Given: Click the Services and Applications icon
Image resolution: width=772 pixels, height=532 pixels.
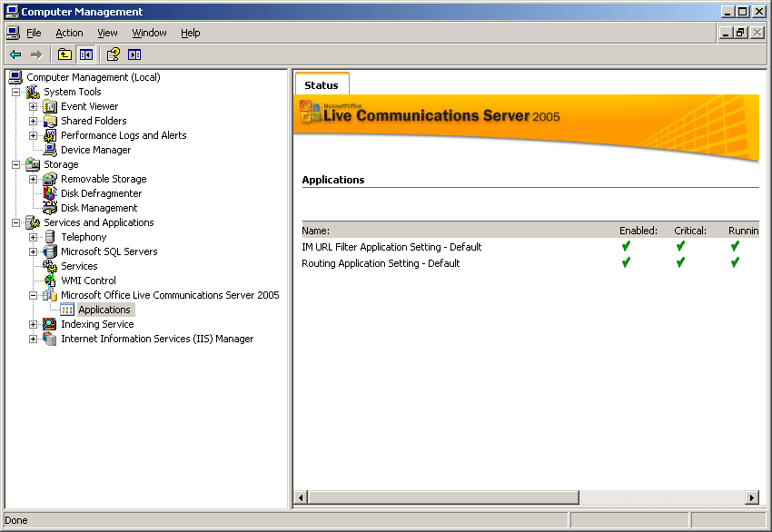Looking at the screenshot, I should coord(33,222).
